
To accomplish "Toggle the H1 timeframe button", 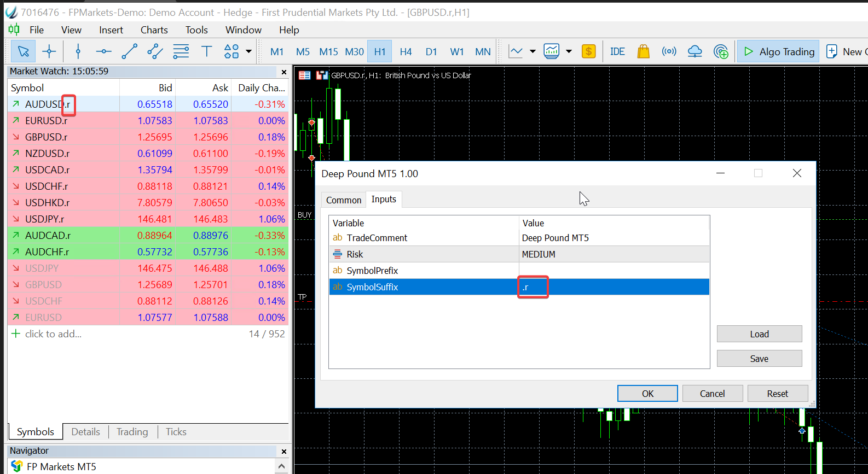I will (380, 51).
